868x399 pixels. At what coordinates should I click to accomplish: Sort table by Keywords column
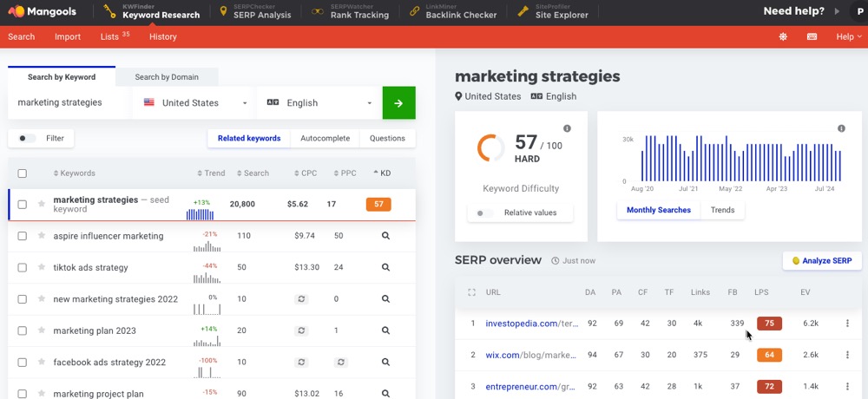[74, 173]
